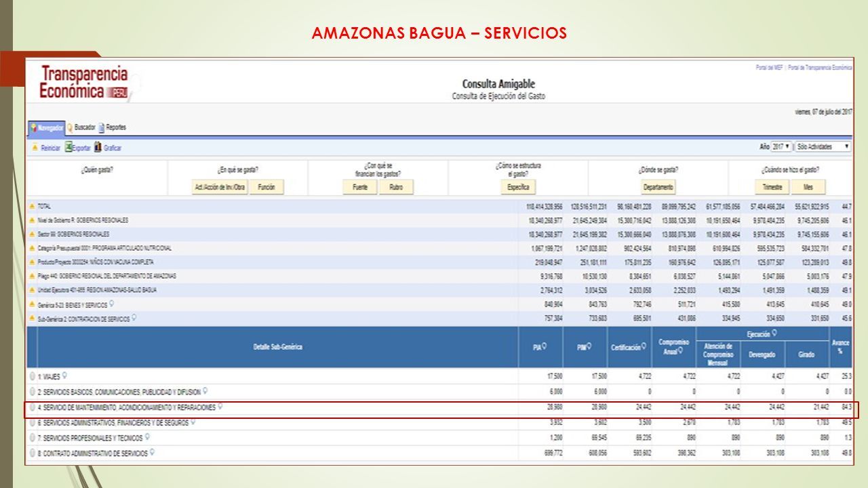Switch to the Buscador tab
The height and width of the screenshot is (488, 868).
coord(81,127)
